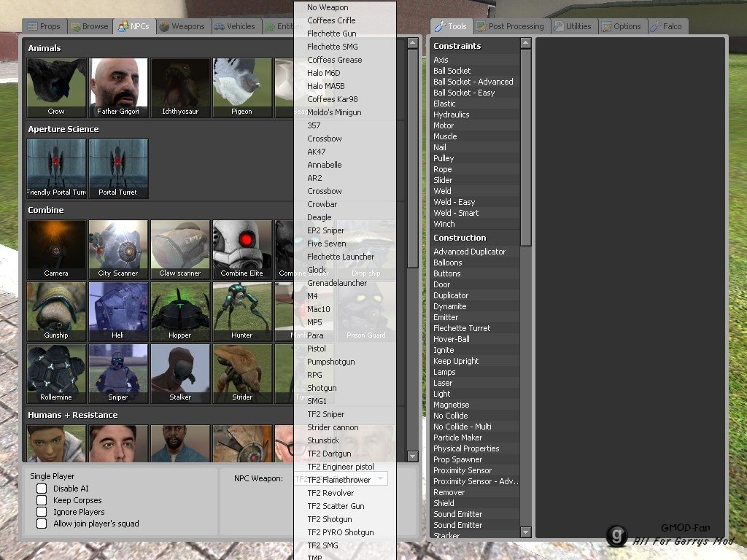Image resolution: width=747 pixels, height=560 pixels.
Task: Open the Browse tab
Action: coord(90,27)
